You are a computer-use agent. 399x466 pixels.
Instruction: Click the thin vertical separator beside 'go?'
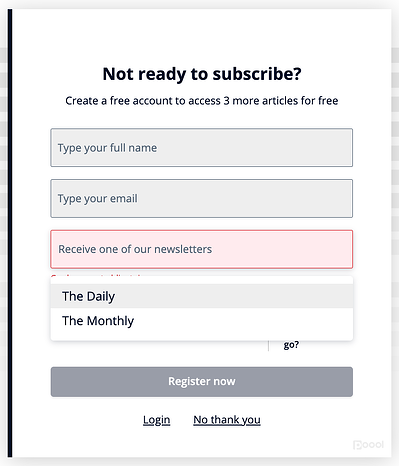pyautogui.click(x=268, y=346)
